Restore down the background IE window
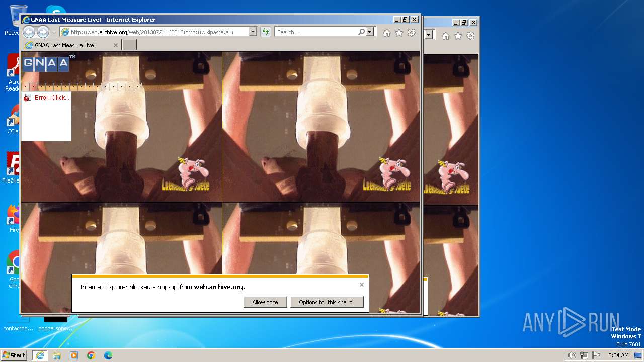 464,23
